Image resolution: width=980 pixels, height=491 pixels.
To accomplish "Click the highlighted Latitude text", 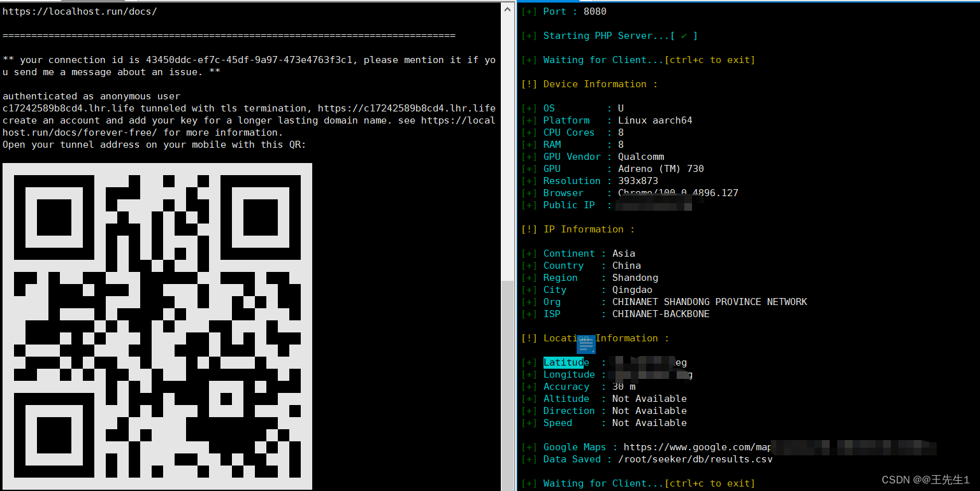I will (564, 362).
